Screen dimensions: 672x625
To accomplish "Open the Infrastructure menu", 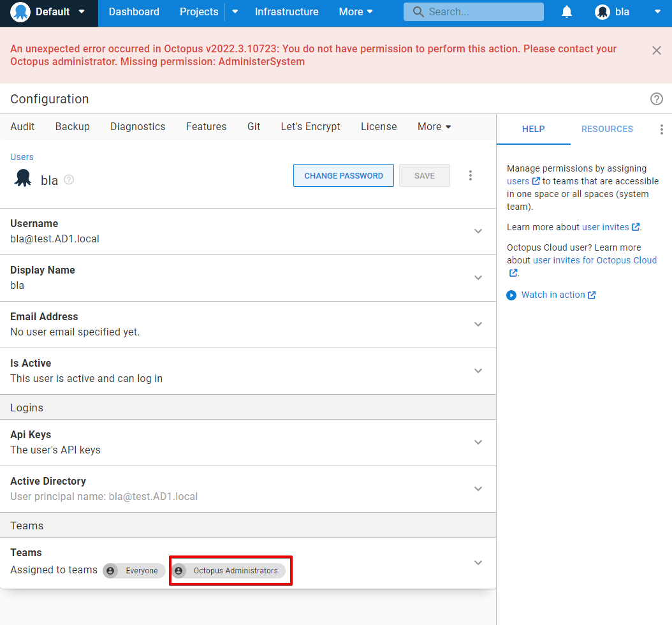I will (x=286, y=11).
